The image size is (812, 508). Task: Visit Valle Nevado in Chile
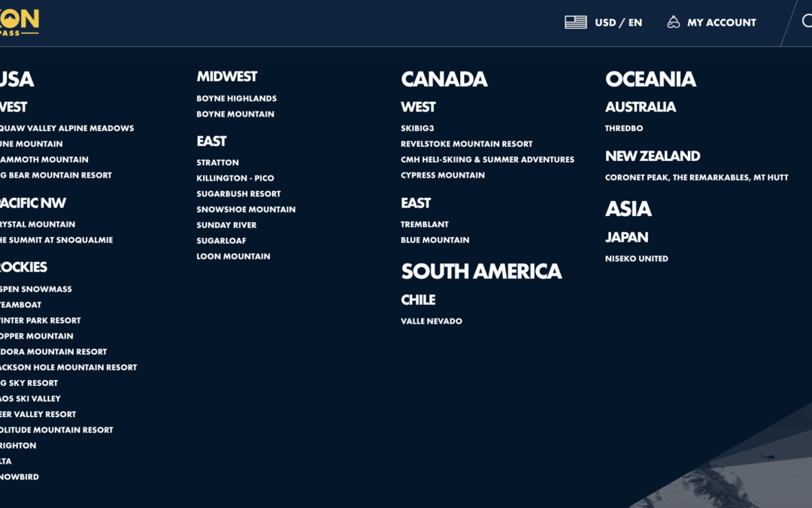coord(432,321)
